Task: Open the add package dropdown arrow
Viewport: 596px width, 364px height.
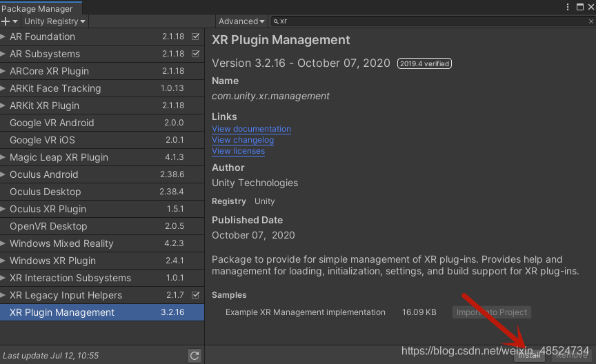Action: (x=15, y=21)
